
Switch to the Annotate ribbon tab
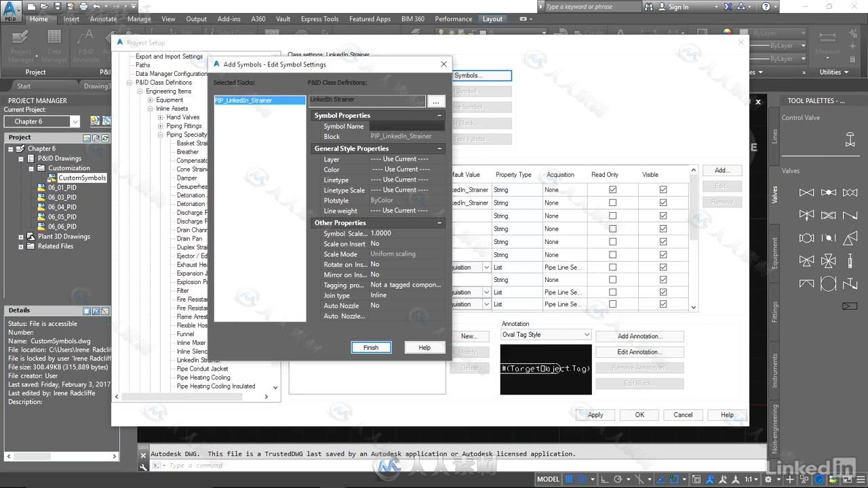[104, 19]
